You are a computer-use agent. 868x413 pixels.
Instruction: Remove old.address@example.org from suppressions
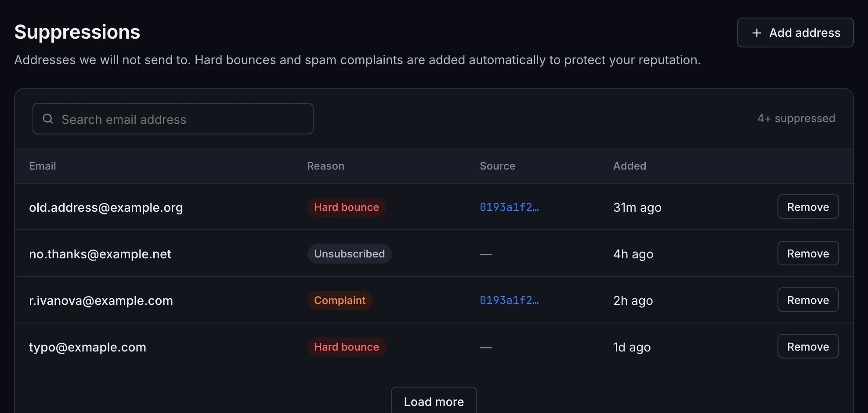click(808, 206)
